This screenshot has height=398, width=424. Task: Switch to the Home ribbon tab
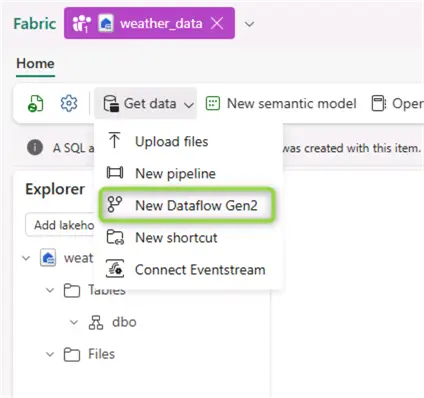pyautogui.click(x=35, y=64)
